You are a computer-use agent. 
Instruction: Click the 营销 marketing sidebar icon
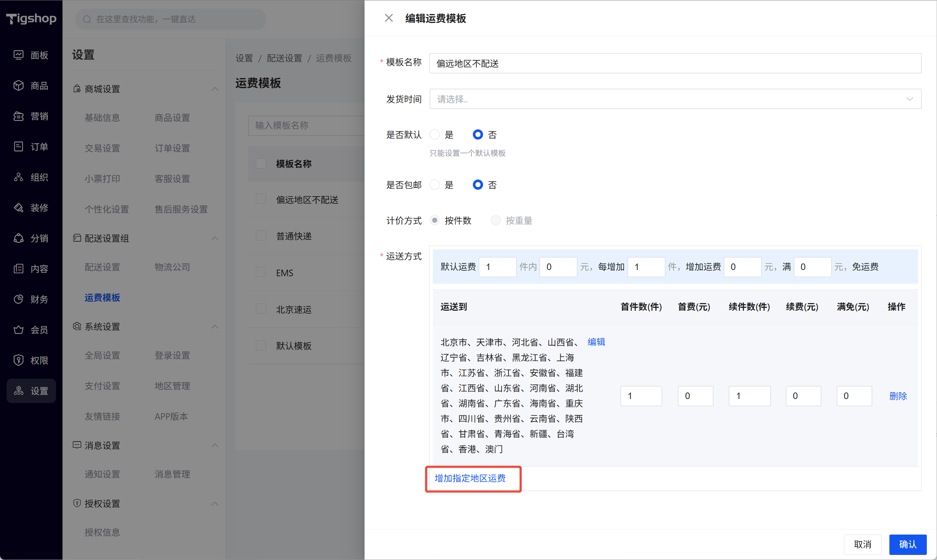click(x=19, y=116)
